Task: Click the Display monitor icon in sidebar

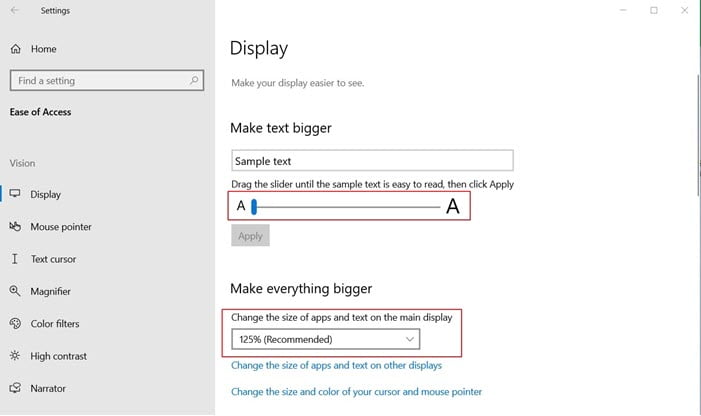Action: 15,194
